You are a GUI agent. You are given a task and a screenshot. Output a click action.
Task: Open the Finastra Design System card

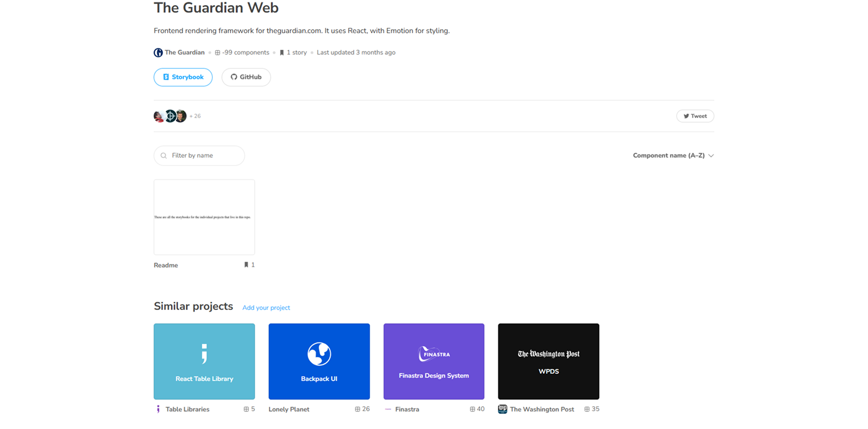pos(434,361)
